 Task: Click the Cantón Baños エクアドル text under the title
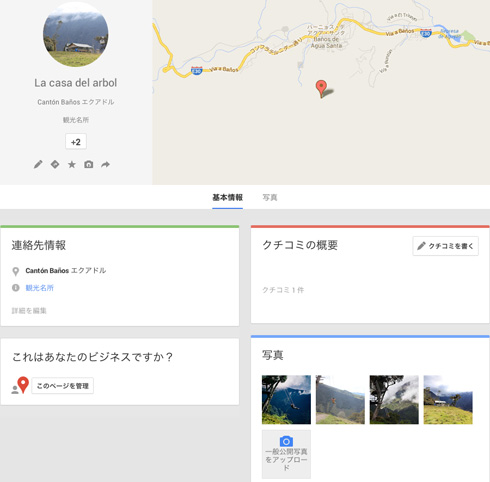pos(76,102)
